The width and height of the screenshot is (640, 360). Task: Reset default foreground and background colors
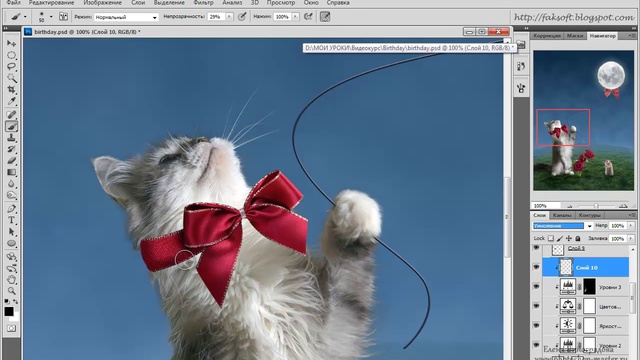(7, 301)
